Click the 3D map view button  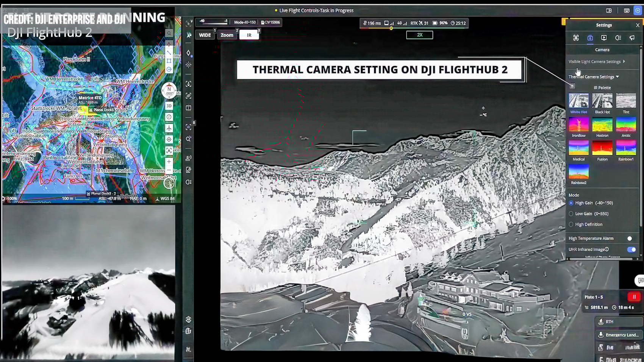169,105
